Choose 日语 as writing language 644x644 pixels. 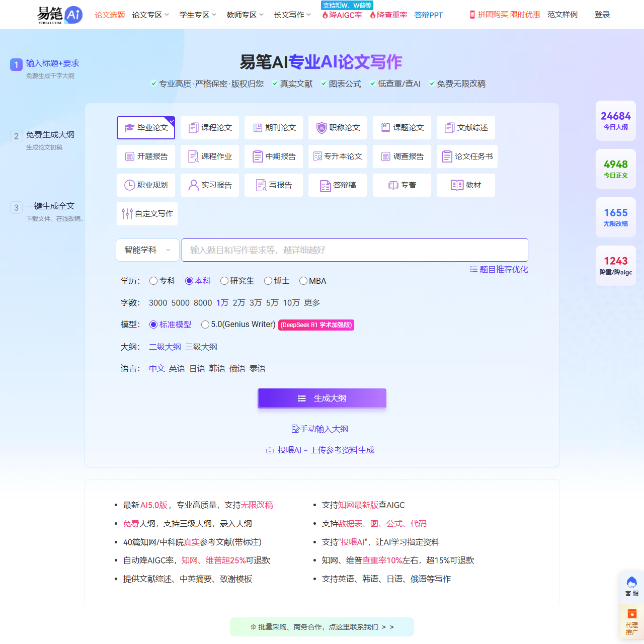click(x=197, y=368)
